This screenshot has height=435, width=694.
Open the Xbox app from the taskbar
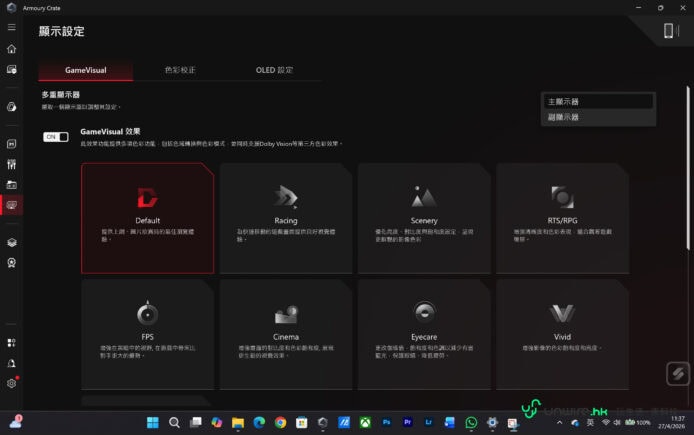coord(365,423)
